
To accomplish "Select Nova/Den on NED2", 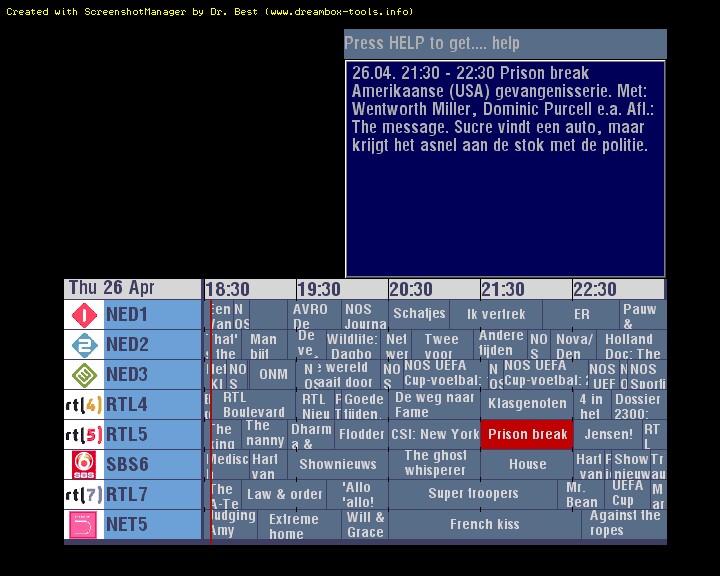I will click(574, 344).
